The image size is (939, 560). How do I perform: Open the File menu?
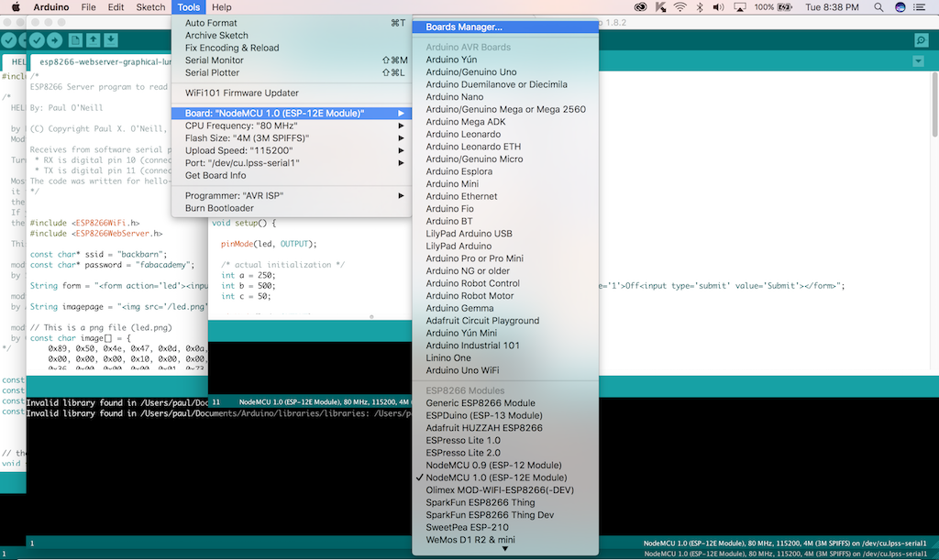click(89, 7)
